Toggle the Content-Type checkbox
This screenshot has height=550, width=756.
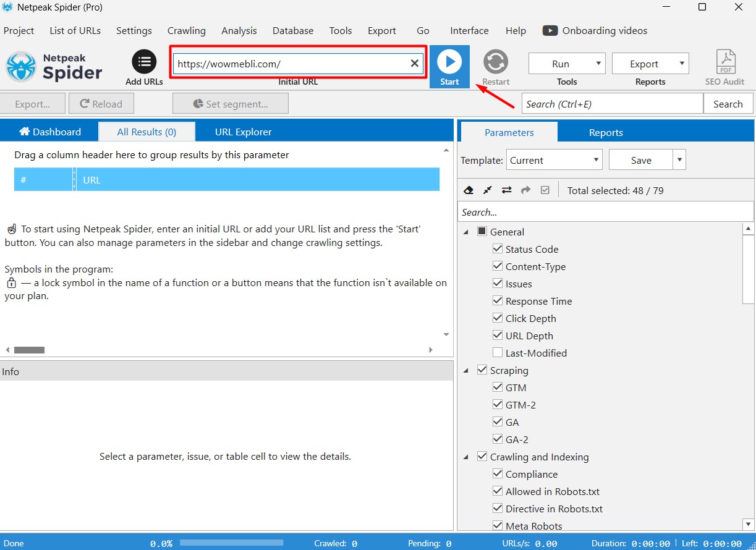[x=497, y=266]
